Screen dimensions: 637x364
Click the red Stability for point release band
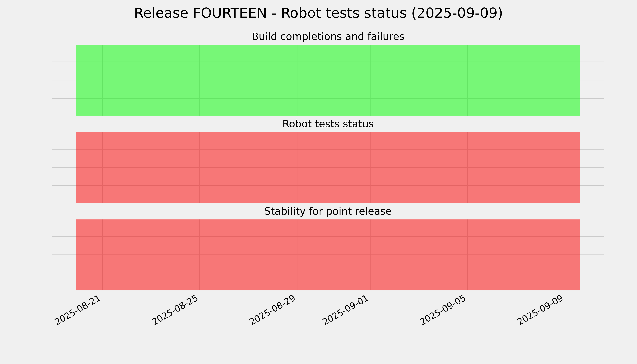point(328,255)
